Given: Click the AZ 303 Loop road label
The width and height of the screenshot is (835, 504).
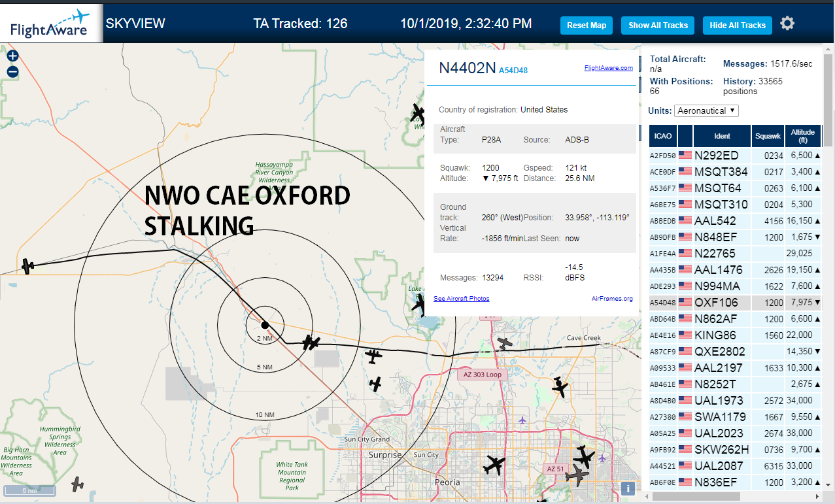Looking at the screenshot, I should 483,375.
